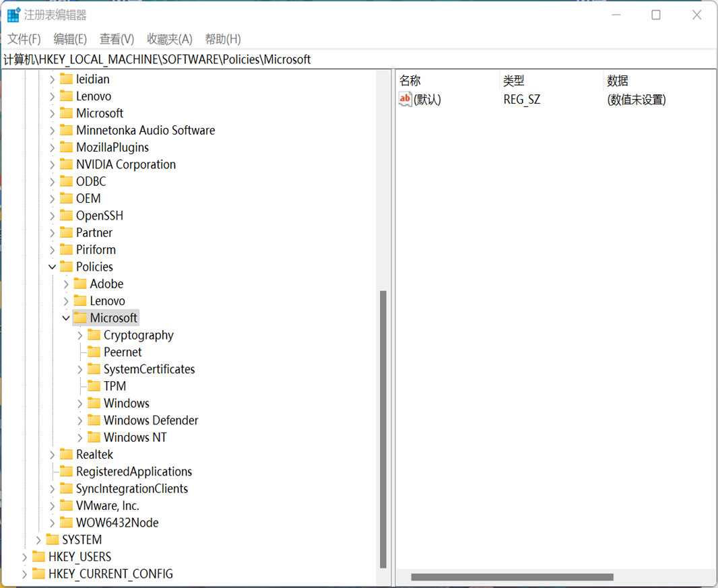Expand the Adobe key under Policies
This screenshot has width=718, height=588.
(x=66, y=284)
